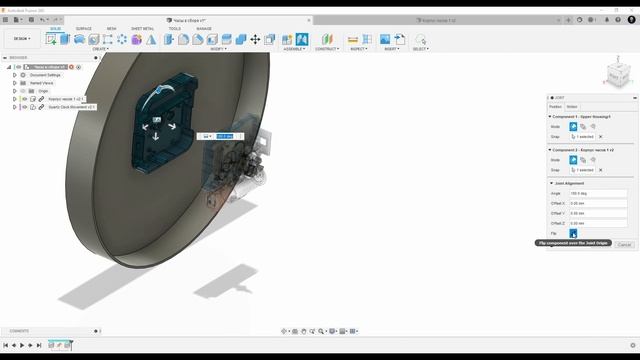Toggle visibility eye of the root component
The image size is (640, 360).
(19, 67)
